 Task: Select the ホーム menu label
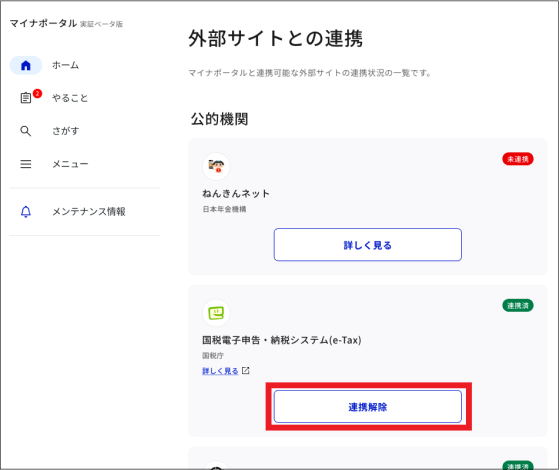tap(65, 65)
